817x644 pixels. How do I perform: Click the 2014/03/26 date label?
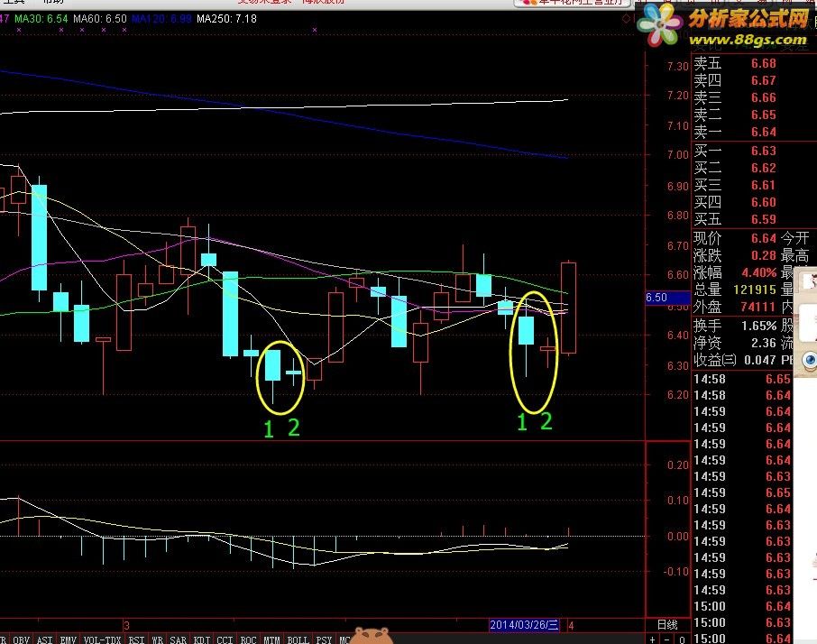click(524, 625)
